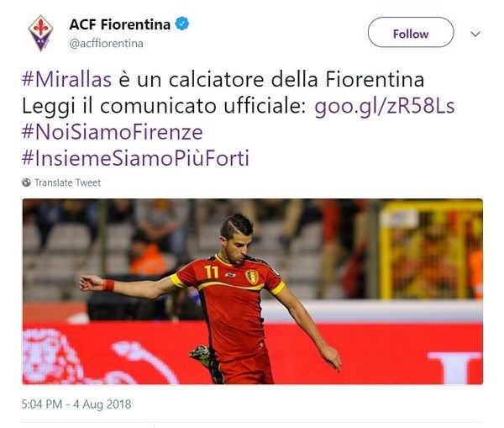Click the blue verified badge icon
The image size is (504, 428).
[x=182, y=24]
